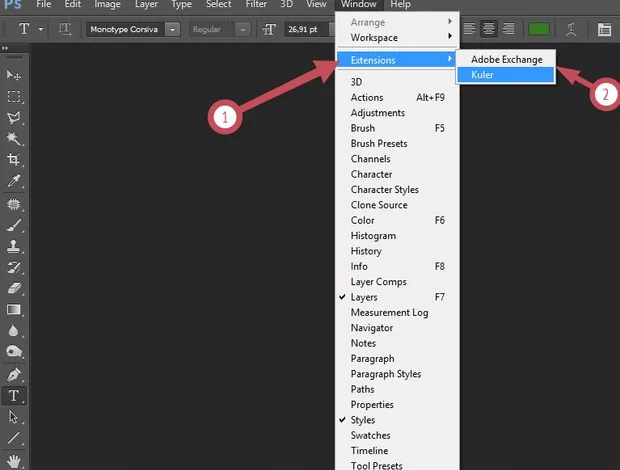This screenshot has width=620, height=470.
Task: Choose Swatches in Window menu
Action: (x=397, y=435)
